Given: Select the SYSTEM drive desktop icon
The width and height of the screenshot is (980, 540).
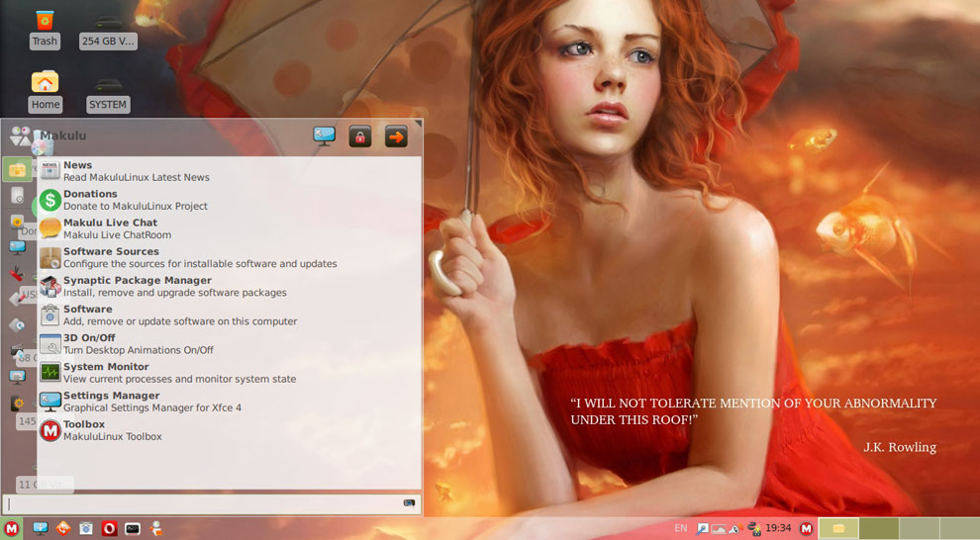Looking at the screenshot, I should [x=108, y=95].
